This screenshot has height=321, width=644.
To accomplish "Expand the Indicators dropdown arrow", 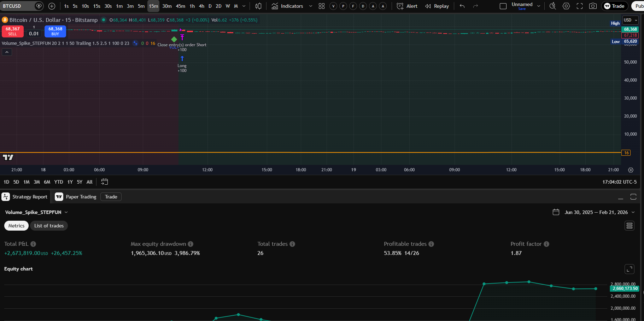I will (310, 6).
